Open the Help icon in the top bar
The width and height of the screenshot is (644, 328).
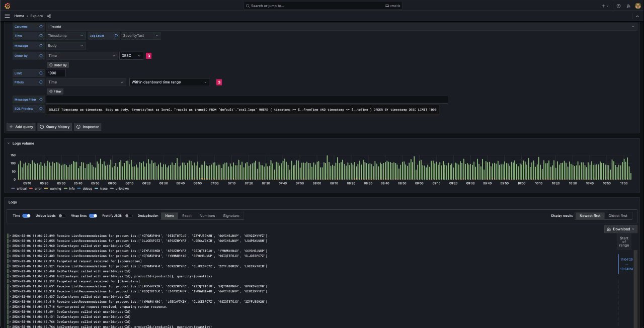point(618,6)
